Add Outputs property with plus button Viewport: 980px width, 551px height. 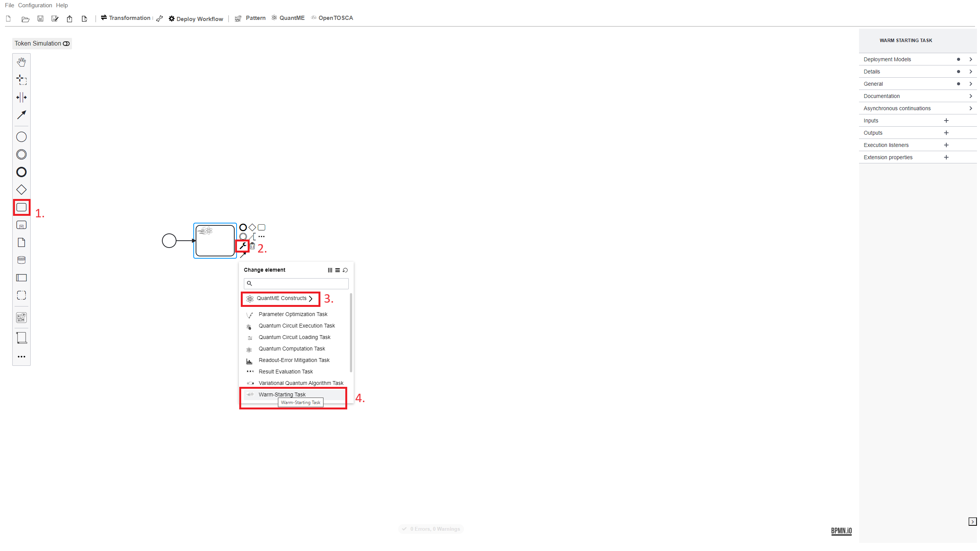tap(946, 132)
